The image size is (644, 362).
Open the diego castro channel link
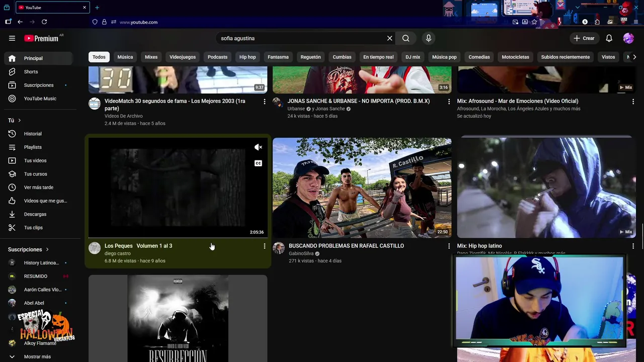pos(117,254)
